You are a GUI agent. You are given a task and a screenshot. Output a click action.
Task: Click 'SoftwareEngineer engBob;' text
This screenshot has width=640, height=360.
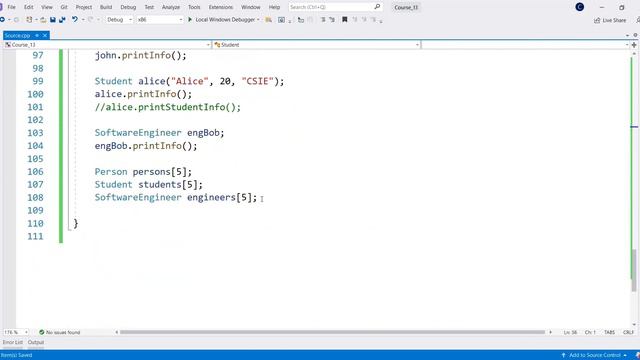click(x=160, y=133)
